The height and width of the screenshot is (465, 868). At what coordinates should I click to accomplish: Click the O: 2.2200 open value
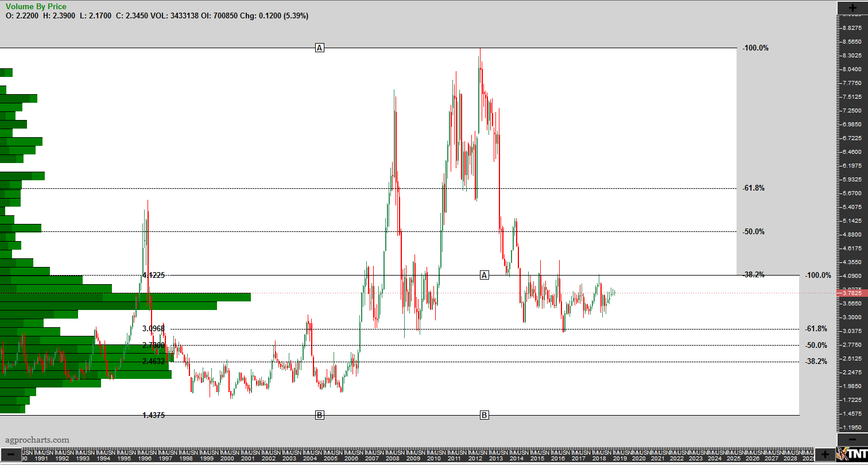click(22, 16)
